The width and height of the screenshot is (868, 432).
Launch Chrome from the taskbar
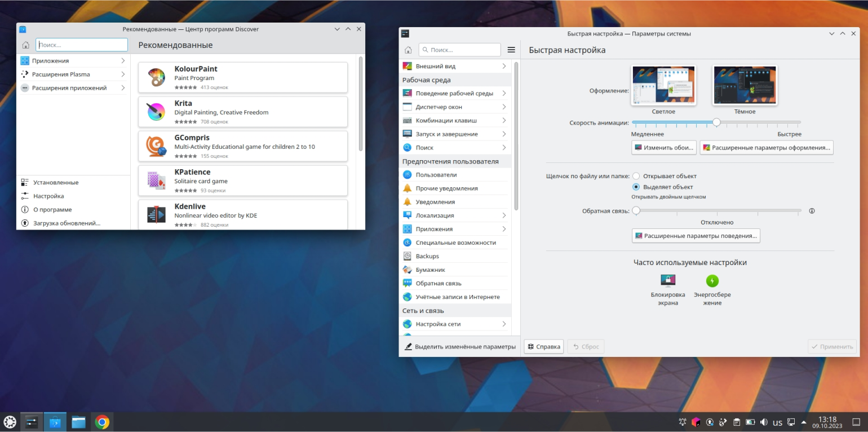[102, 422]
